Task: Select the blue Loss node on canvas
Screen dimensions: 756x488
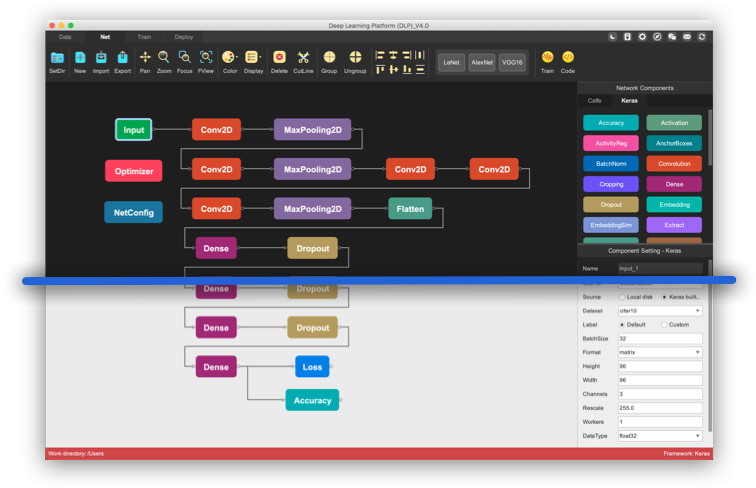Action: pos(312,367)
